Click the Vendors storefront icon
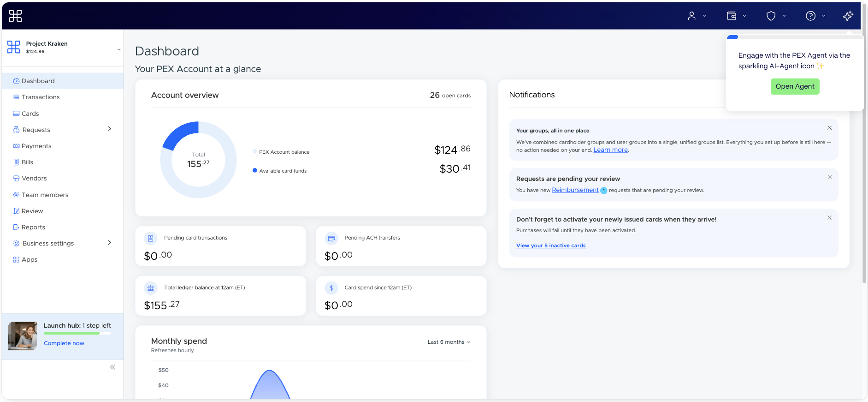This screenshot has width=868, height=402. pos(16,178)
